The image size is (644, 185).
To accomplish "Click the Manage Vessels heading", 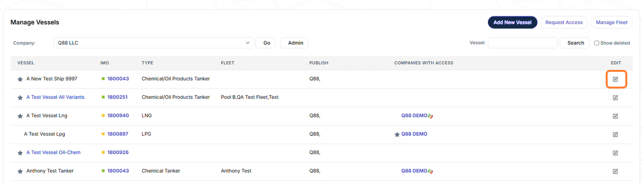I will (x=35, y=22).
